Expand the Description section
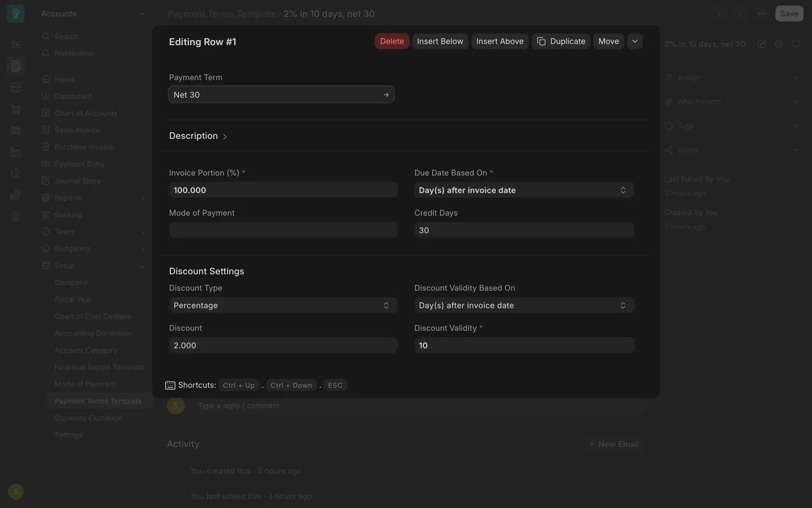 click(198, 136)
